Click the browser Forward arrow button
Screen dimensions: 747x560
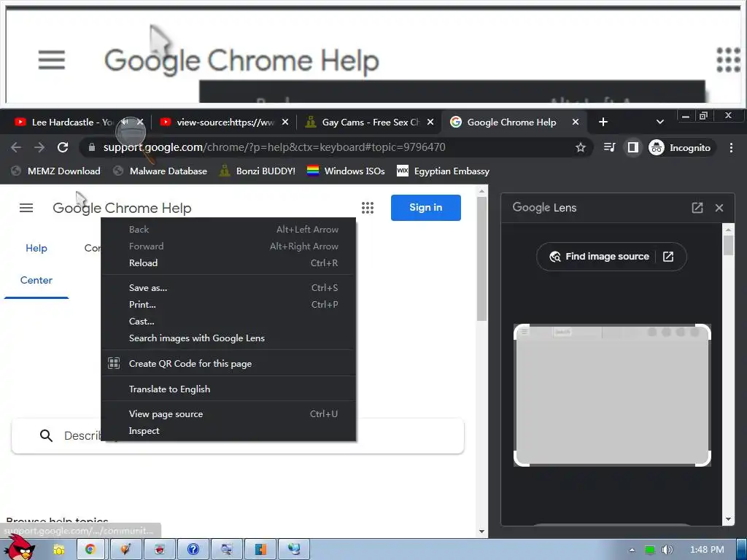(x=39, y=147)
